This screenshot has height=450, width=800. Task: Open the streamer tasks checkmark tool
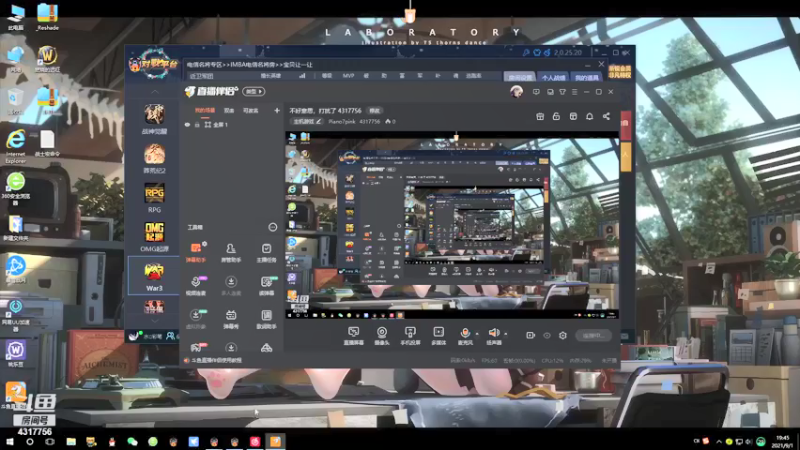pos(266,252)
